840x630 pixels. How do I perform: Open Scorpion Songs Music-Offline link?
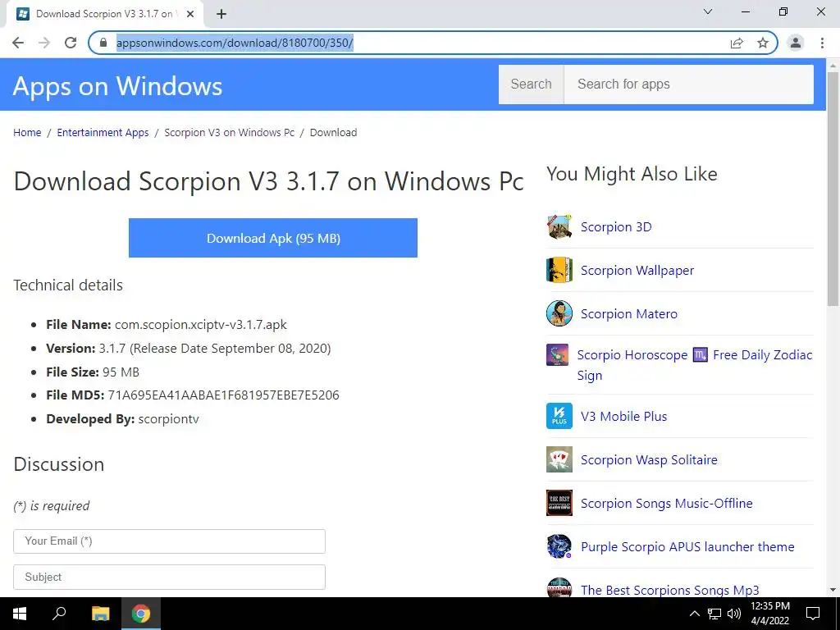(x=666, y=503)
